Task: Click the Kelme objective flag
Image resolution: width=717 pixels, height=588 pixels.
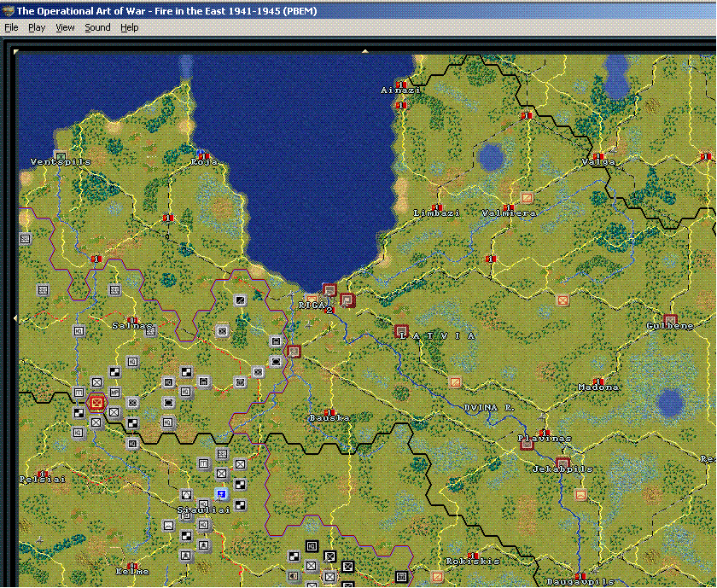Action: 132,566
